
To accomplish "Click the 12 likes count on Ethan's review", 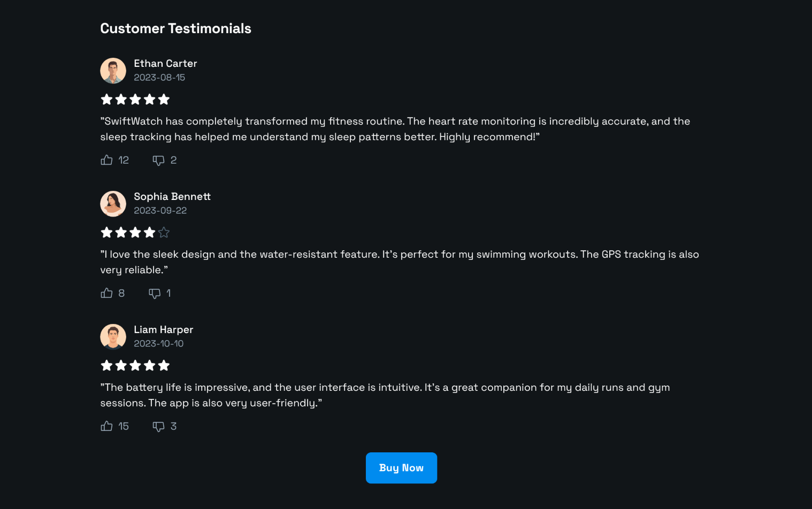I will tap(124, 160).
